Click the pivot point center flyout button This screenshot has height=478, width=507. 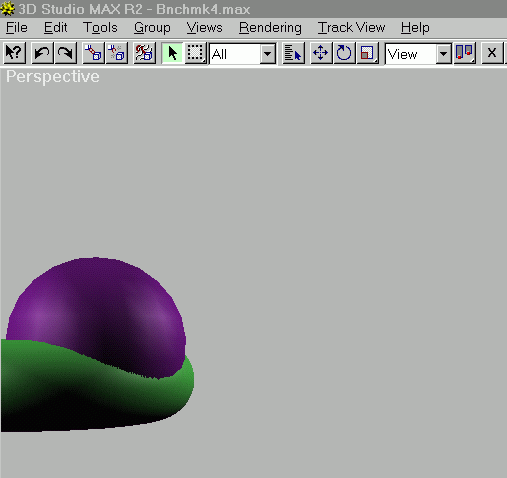pos(464,53)
